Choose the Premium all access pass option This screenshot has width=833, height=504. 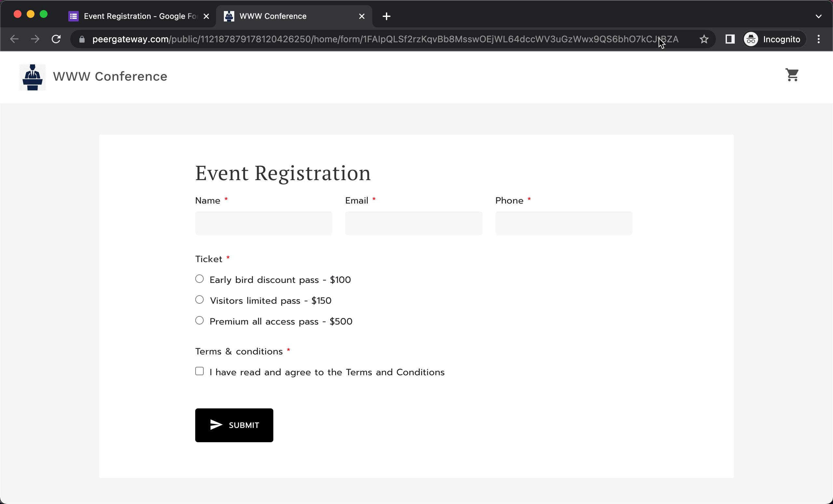(x=199, y=320)
